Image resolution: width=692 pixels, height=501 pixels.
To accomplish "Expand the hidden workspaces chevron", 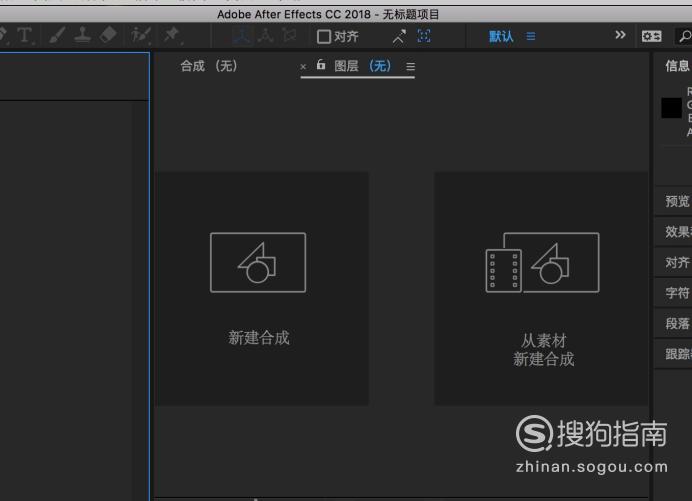I will point(620,35).
